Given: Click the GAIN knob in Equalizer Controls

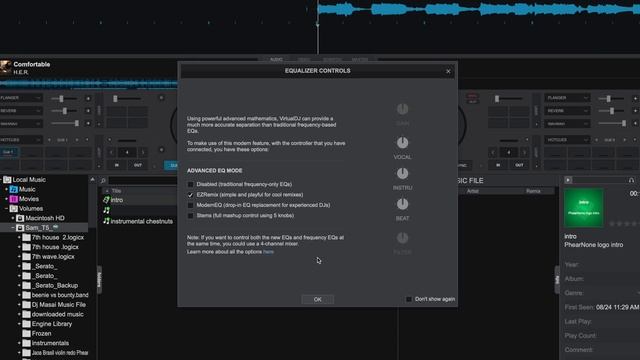Looking at the screenshot, I should (402, 109).
